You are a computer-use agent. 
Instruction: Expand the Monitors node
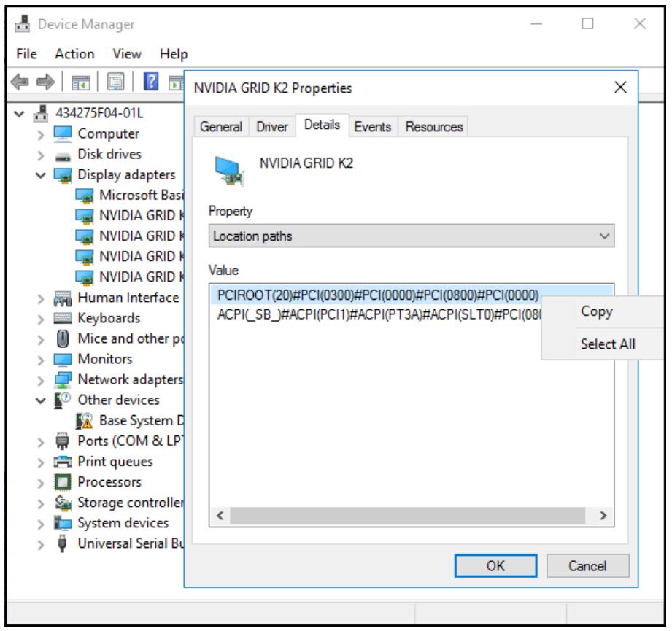[x=41, y=360]
